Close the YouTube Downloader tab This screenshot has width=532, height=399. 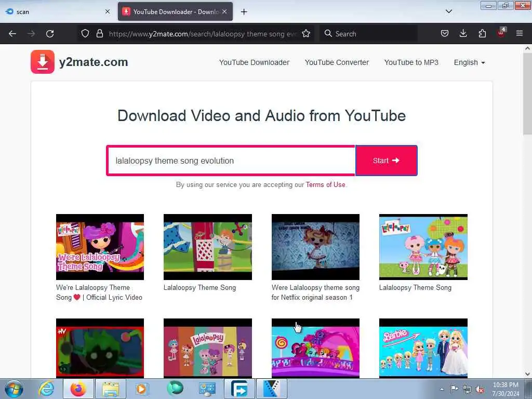pos(224,11)
